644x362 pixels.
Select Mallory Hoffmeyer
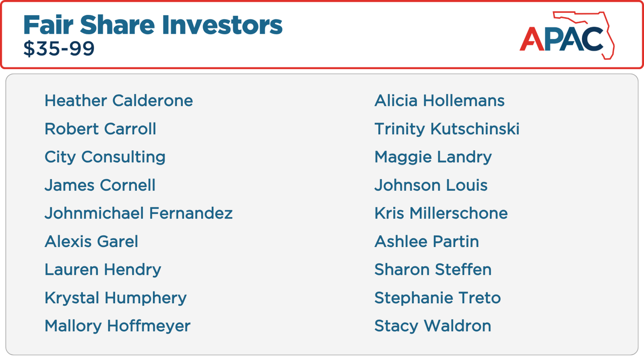[x=118, y=326]
